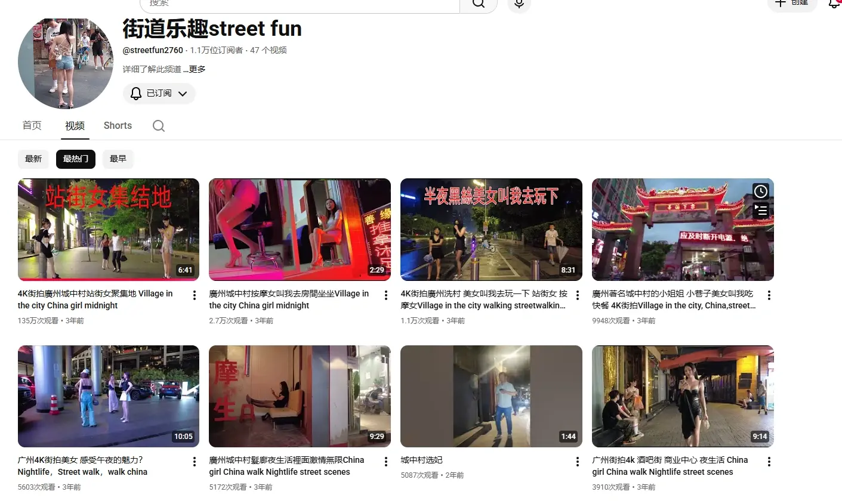Open the channel search magnifier icon

pyautogui.click(x=158, y=126)
